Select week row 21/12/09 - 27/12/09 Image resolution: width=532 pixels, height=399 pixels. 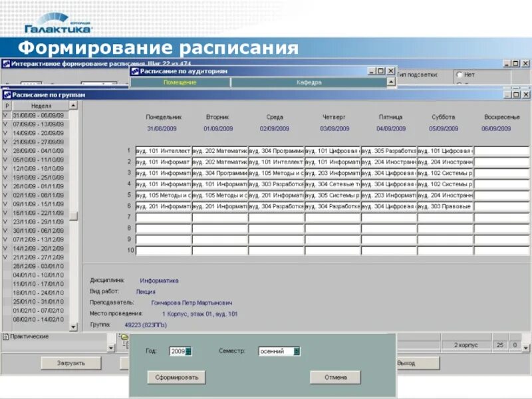click(x=39, y=257)
